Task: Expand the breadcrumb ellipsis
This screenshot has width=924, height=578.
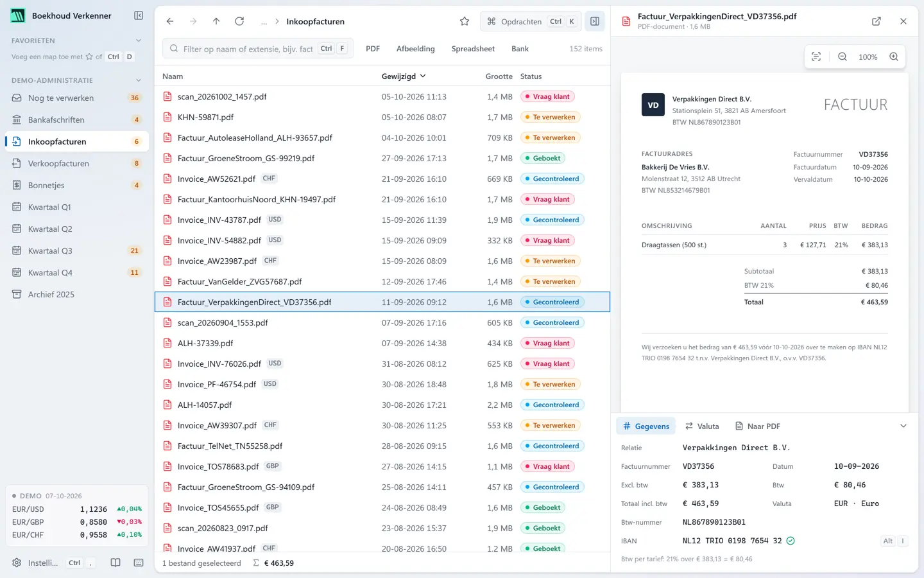Action: [x=264, y=21]
